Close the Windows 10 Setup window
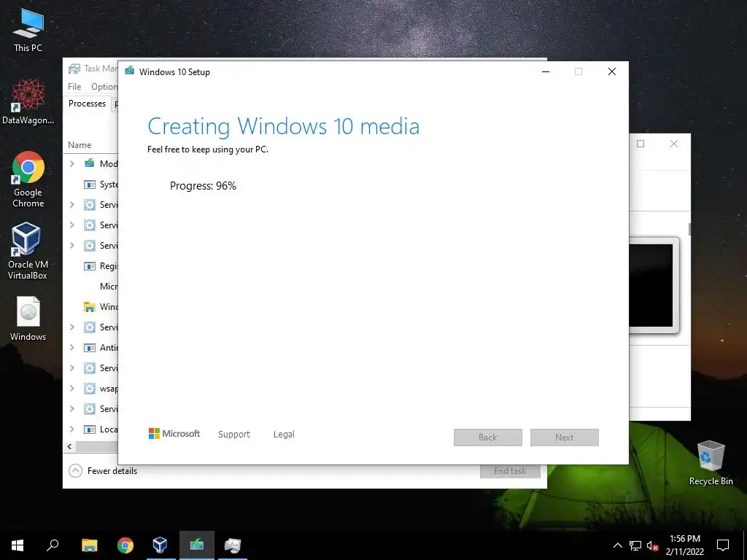 tap(612, 71)
